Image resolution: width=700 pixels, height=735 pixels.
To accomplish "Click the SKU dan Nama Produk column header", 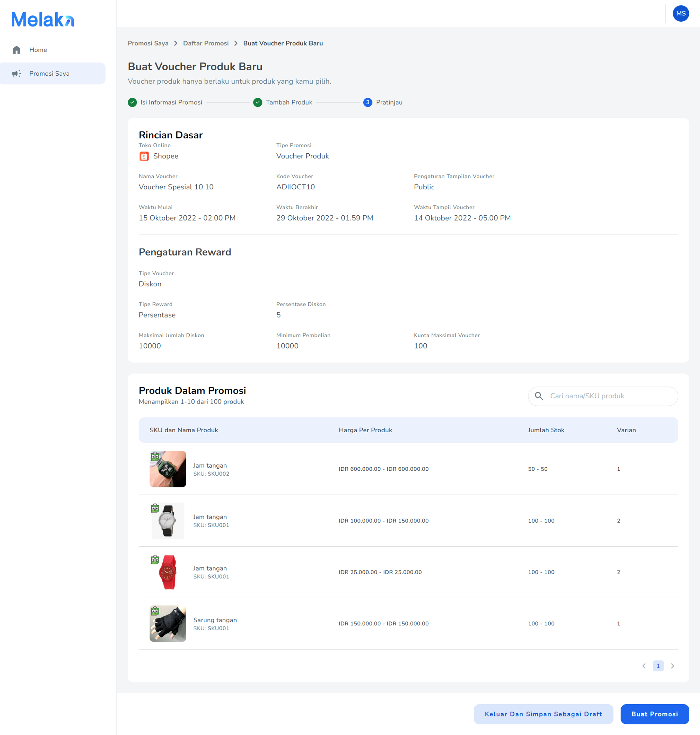I will pos(184,430).
